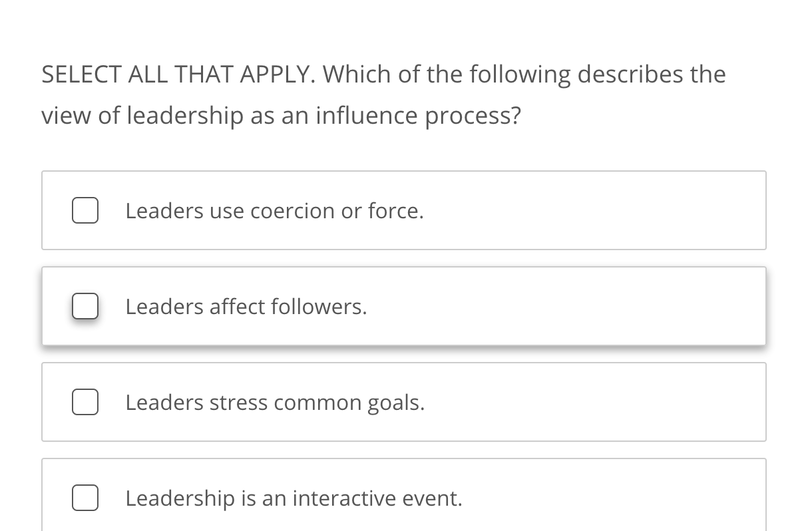Click the bottom answer option card
Image resolution: width=812 pixels, height=531 pixels.
403,498
